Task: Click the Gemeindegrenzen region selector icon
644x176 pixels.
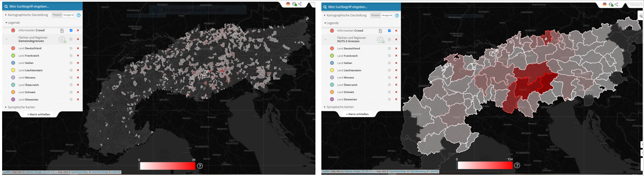Action: pyautogui.click(x=62, y=40)
